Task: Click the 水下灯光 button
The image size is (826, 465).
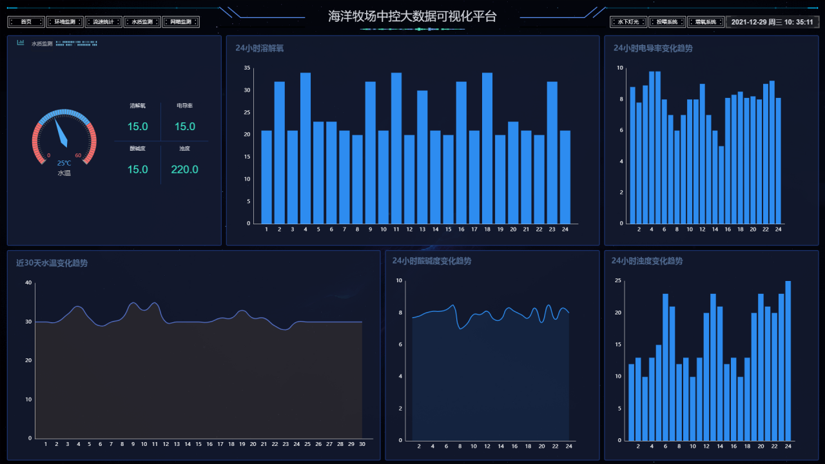Action: (628, 21)
